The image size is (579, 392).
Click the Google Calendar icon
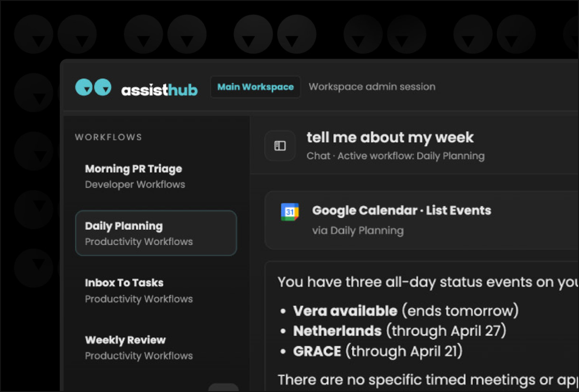coord(289,212)
